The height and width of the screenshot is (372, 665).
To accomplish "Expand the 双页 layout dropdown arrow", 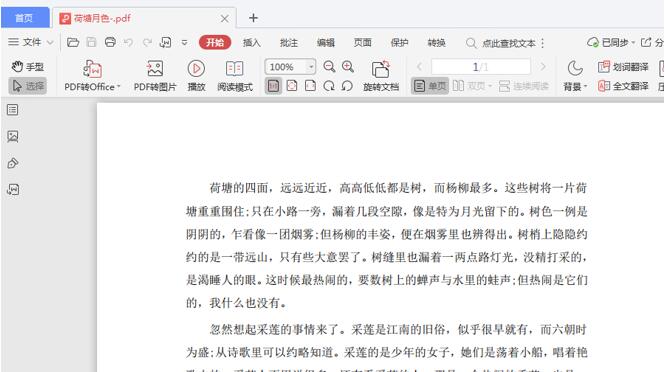I will (x=490, y=86).
